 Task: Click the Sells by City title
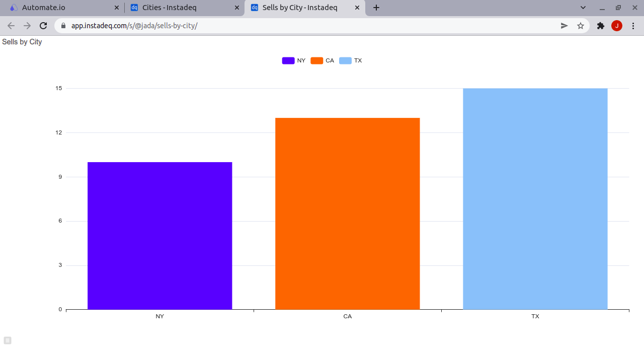[x=22, y=42]
